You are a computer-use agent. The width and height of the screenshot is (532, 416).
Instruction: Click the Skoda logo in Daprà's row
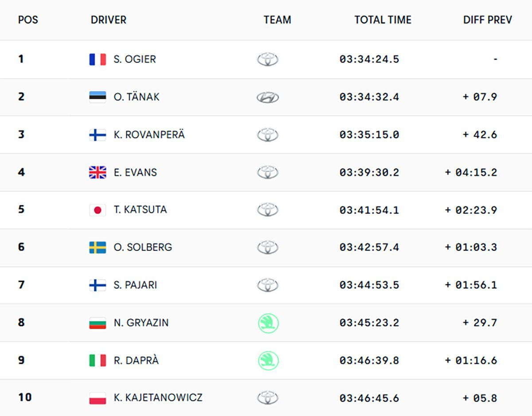tap(268, 361)
